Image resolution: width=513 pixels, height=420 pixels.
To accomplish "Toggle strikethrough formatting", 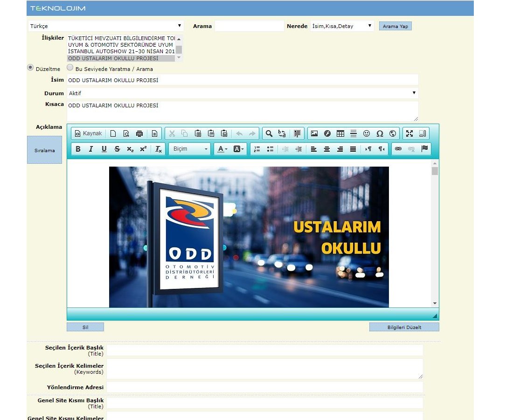I will pyautogui.click(x=117, y=149).
